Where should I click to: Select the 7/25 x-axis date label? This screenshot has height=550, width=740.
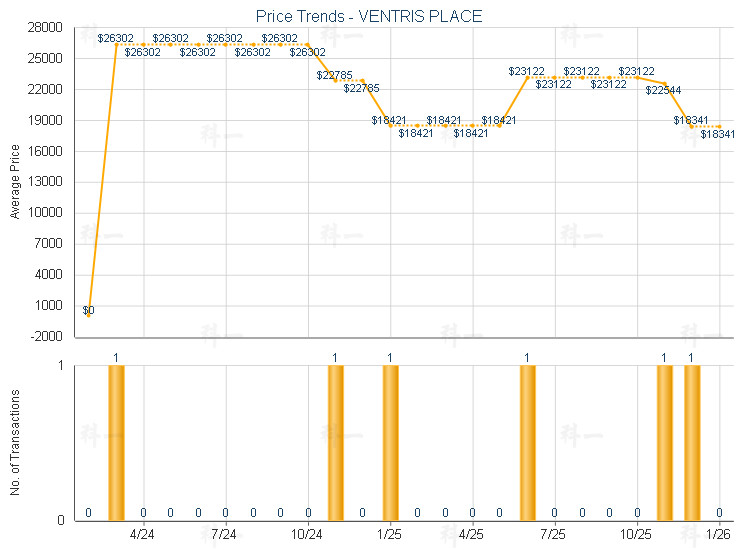pos(554,536)
